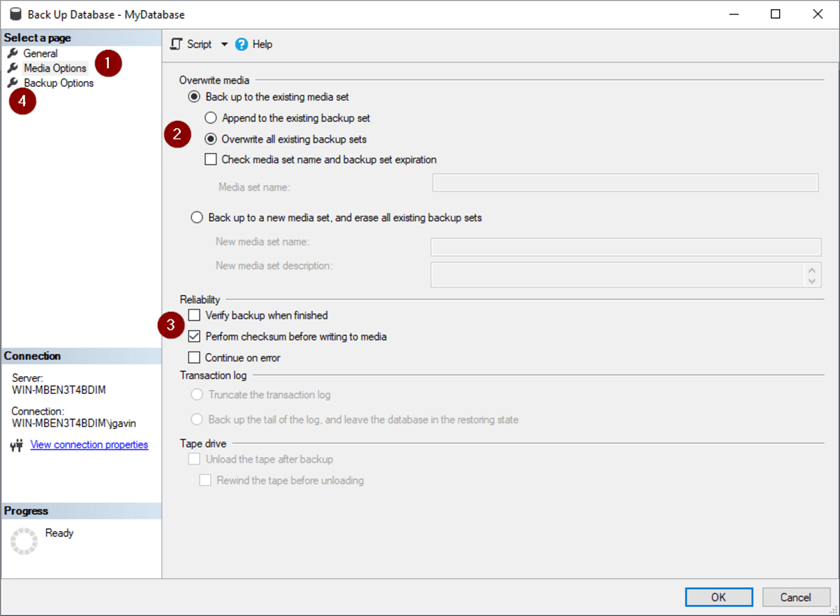Viewport: 840px width, 616px height.
Task: Click the OK button
Action: point(719,597)
